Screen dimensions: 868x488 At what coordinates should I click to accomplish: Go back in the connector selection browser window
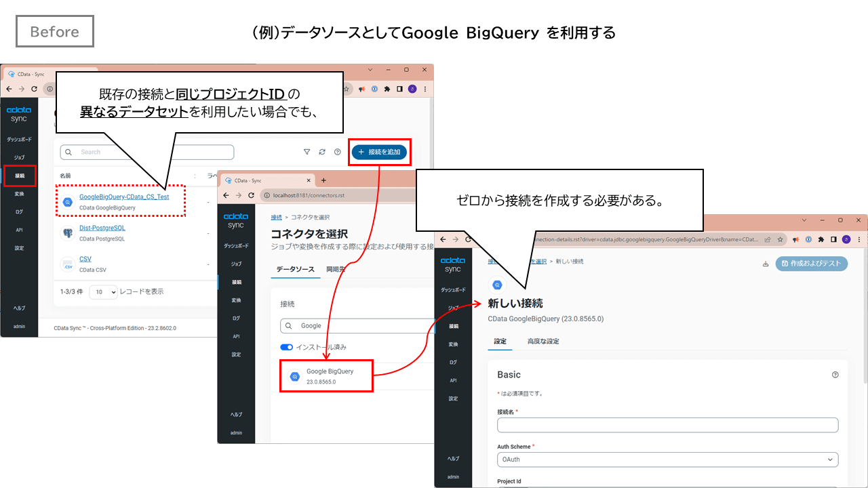(x=225, y=195)
